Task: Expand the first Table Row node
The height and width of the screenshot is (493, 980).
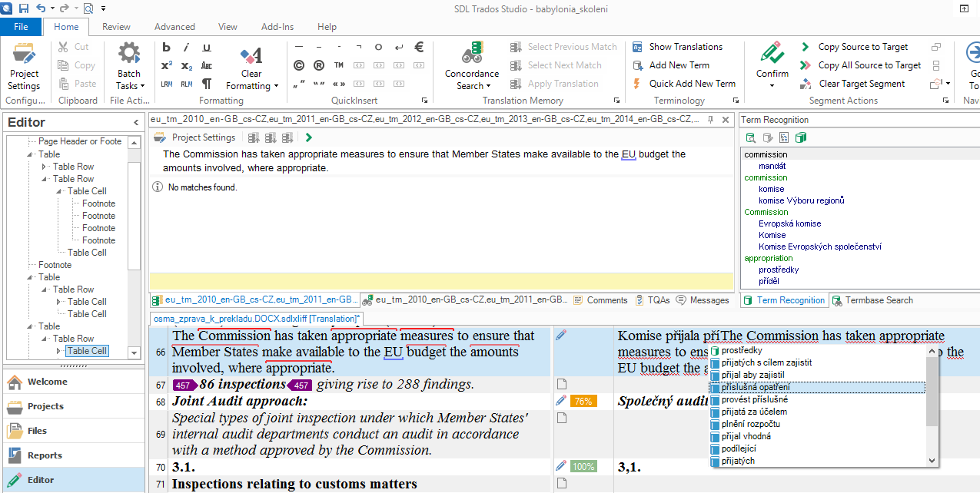Action: pos(44,167)
